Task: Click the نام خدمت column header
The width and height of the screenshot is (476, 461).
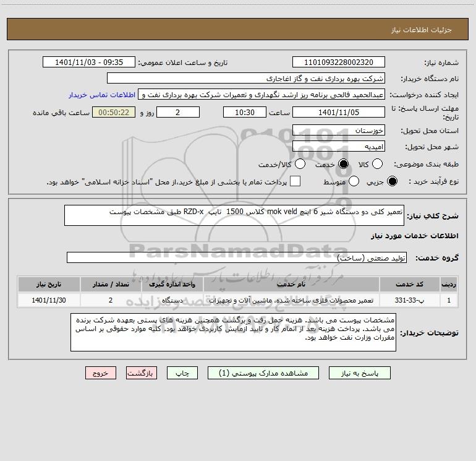Action: click(291, 284)
